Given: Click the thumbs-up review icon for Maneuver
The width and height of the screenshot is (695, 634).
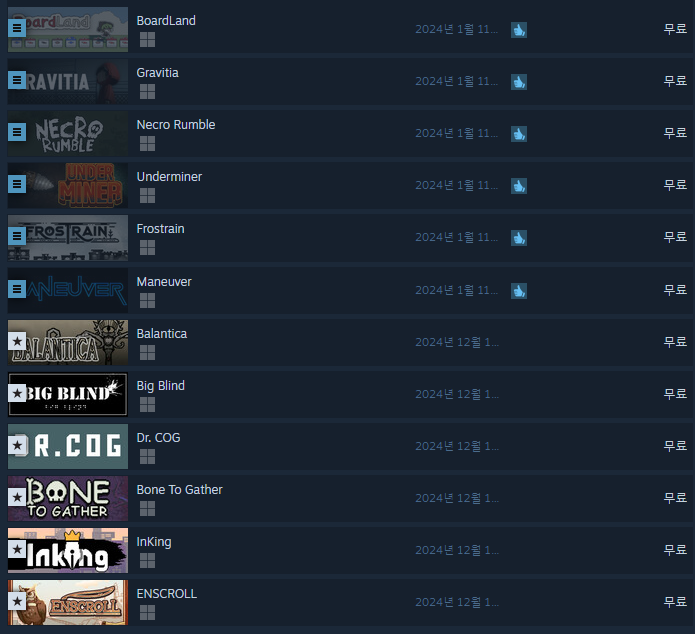Looking at the screenshot, I should click(x=519, y=291).
